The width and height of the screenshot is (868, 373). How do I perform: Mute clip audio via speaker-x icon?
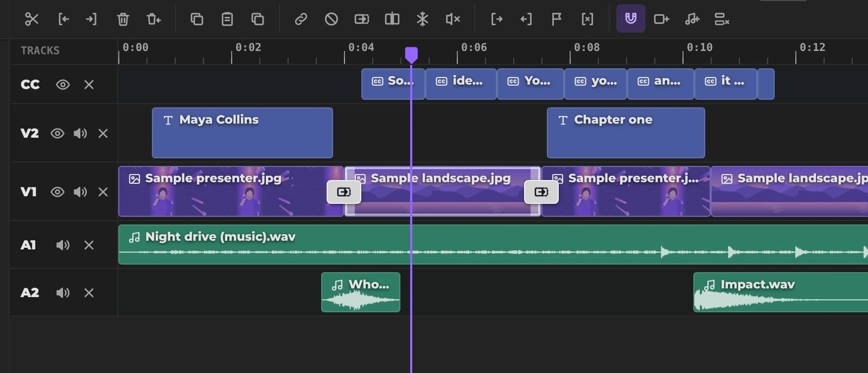[453, 20]
